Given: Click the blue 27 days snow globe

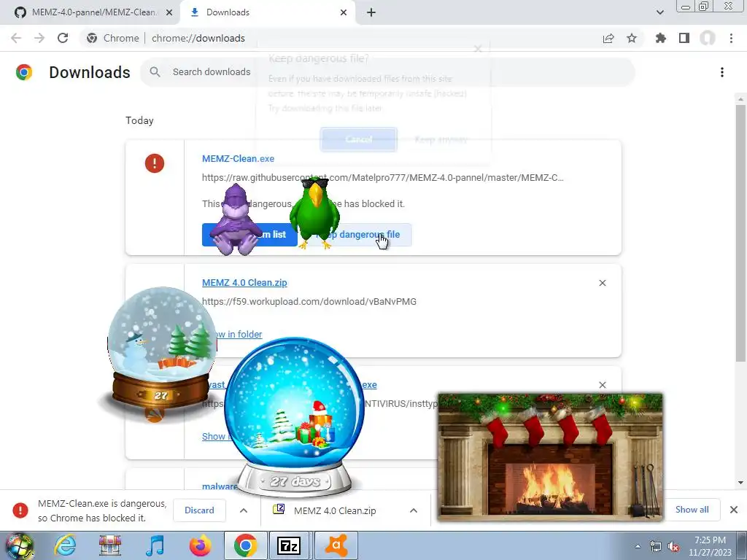Looking at the screenshot, I should (295, 418).
